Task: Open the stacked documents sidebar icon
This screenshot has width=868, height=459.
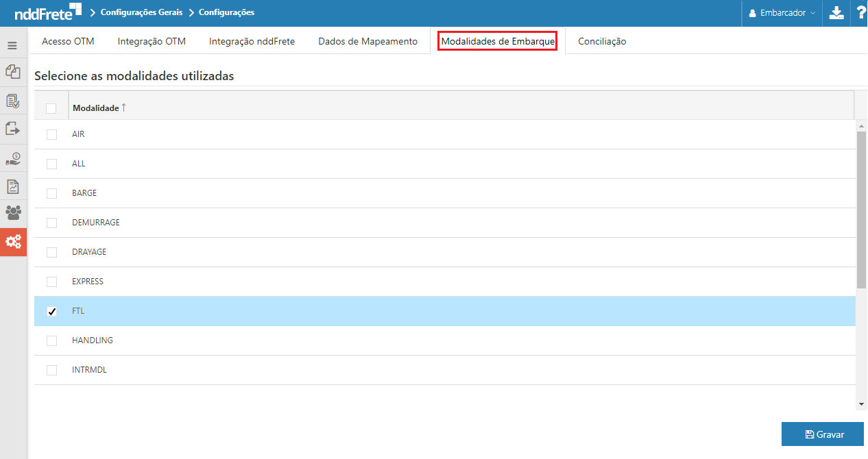Action: click(12, 72)
